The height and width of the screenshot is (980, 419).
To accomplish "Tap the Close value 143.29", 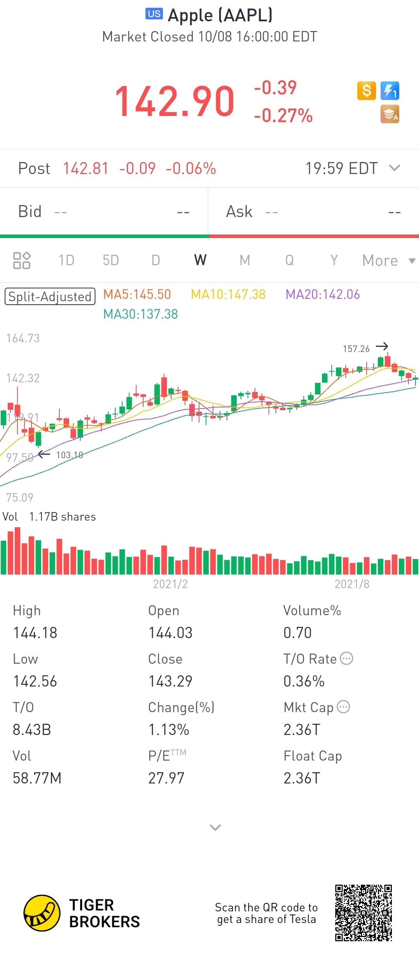I will [170, 682].
